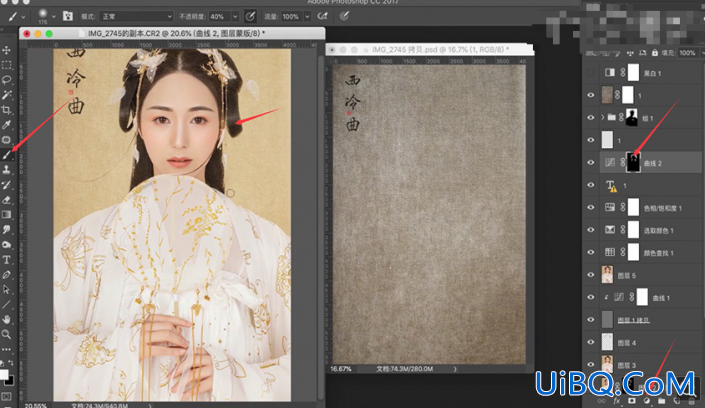Enable airbrush-style build-up icon

pos(322,17)
